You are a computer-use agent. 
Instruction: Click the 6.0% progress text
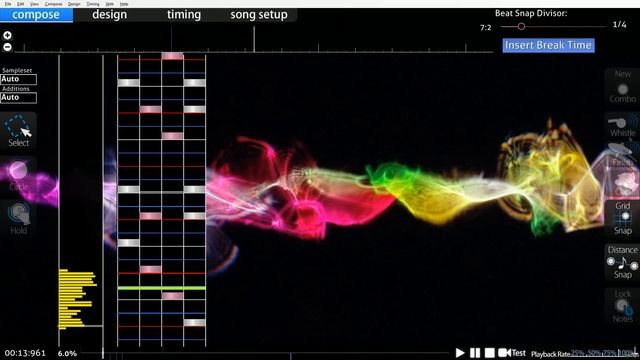pos(67,353)
